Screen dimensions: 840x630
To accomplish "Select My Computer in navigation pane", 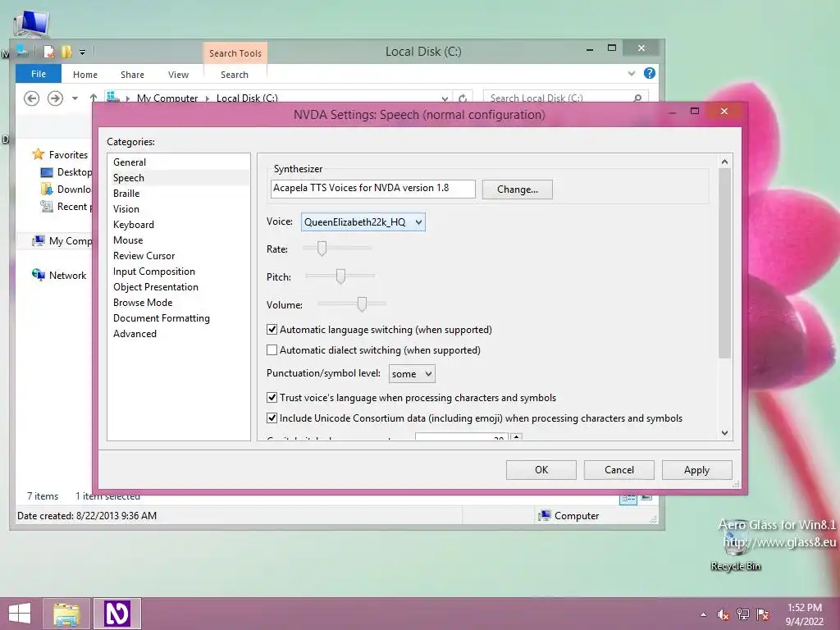I will pos(62,241).
